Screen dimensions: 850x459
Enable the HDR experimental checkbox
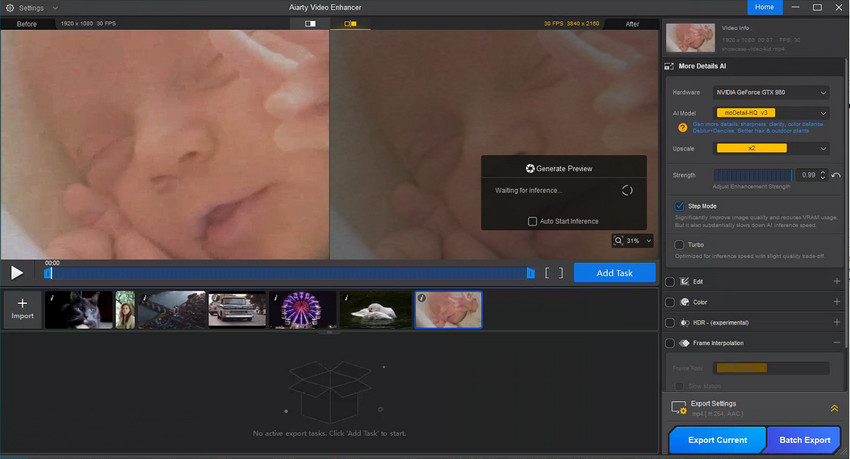[x=670, y=322]
